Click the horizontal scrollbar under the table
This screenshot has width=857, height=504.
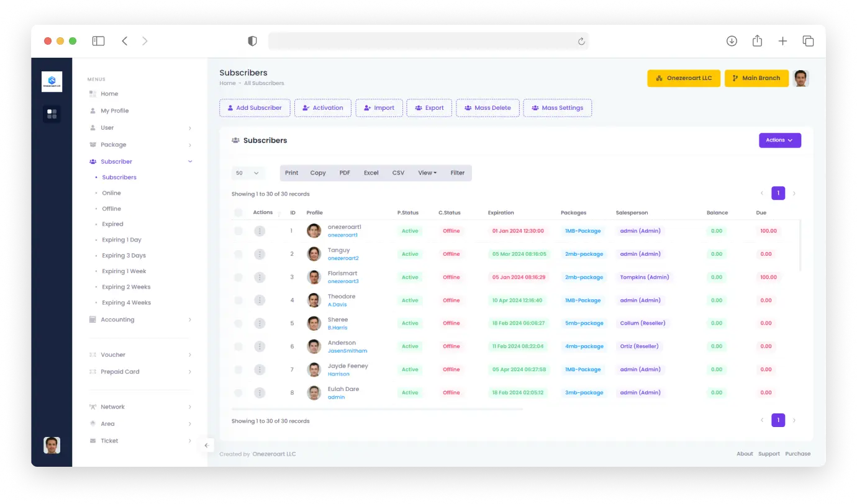click(377, 409)
